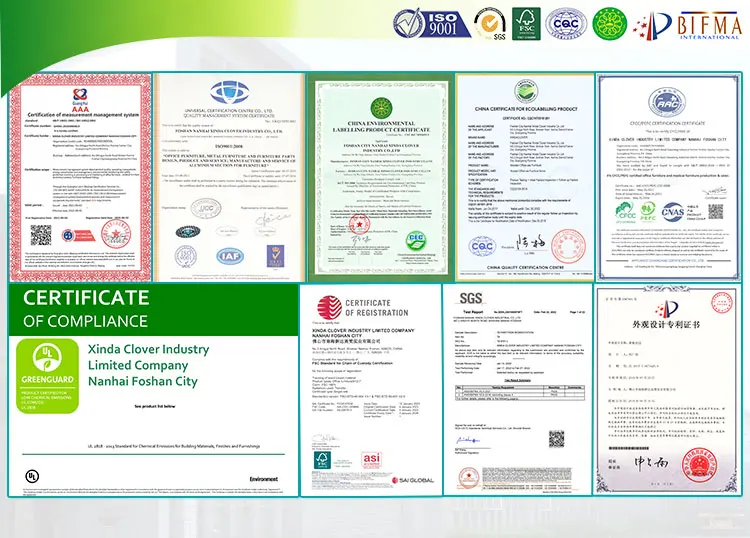750x538 pixels.
Task: Click the signature on the patent certificate
Action: point(651,463)
